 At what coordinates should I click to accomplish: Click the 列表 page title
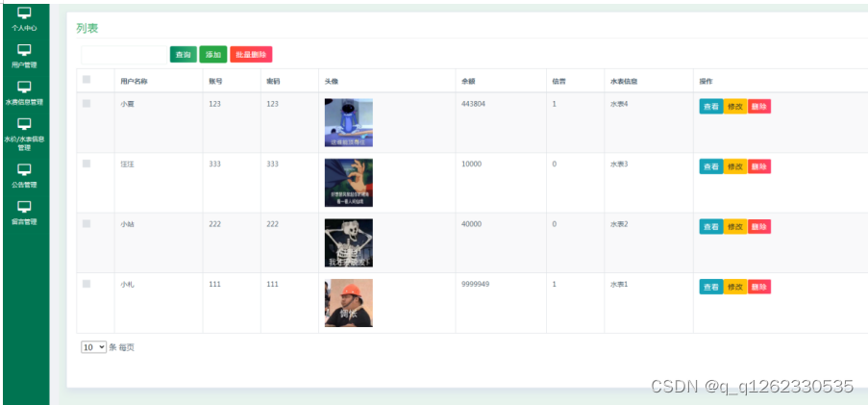[x=87, y=28]
